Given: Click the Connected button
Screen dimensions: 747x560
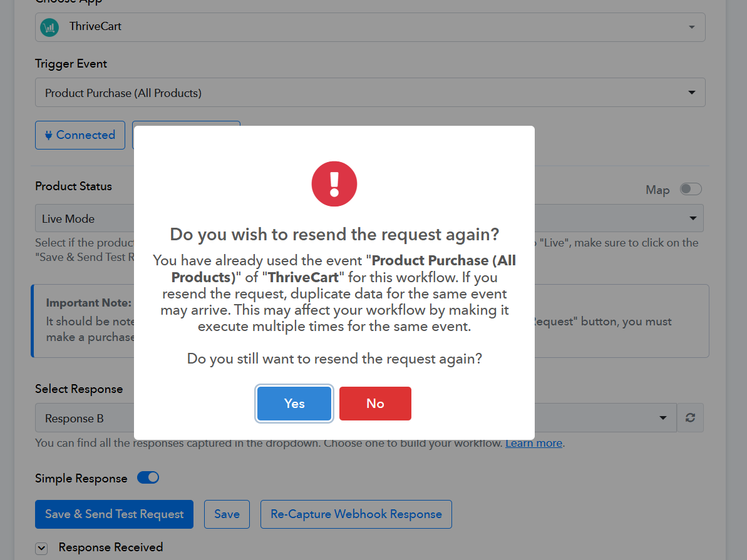Looking at the screenshot, I should [80, 135].
